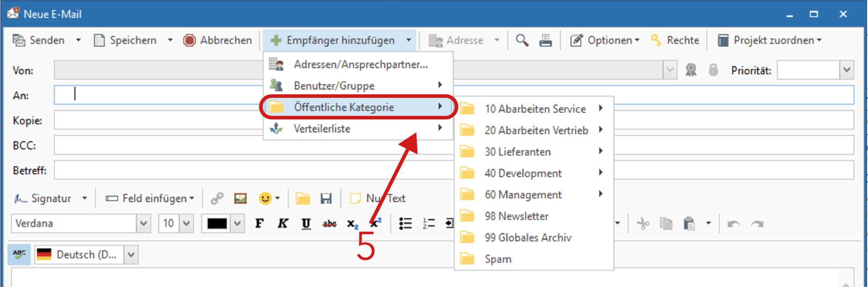The image size is (868, 287).
Task: Click into the BCC field
Action: 454,145
